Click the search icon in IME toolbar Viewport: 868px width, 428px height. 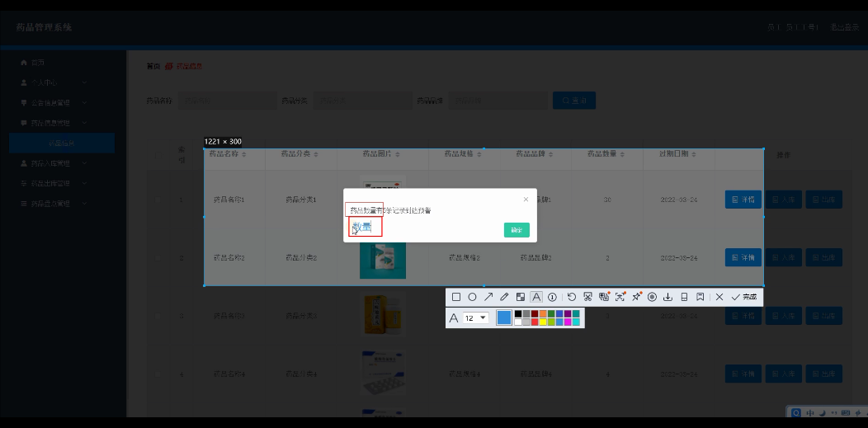tap(796, 412)
